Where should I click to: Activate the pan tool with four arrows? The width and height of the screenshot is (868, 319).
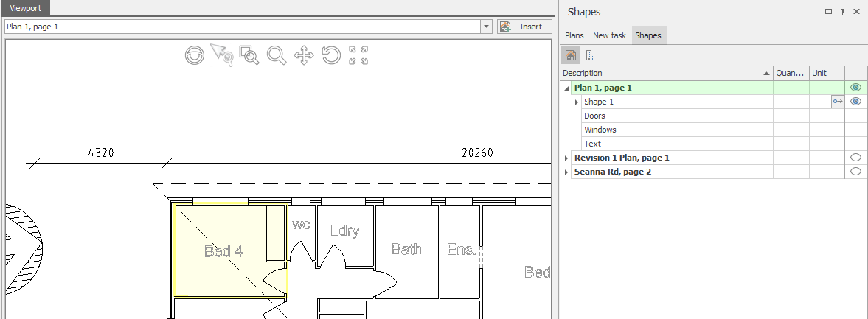pos(304,55)
